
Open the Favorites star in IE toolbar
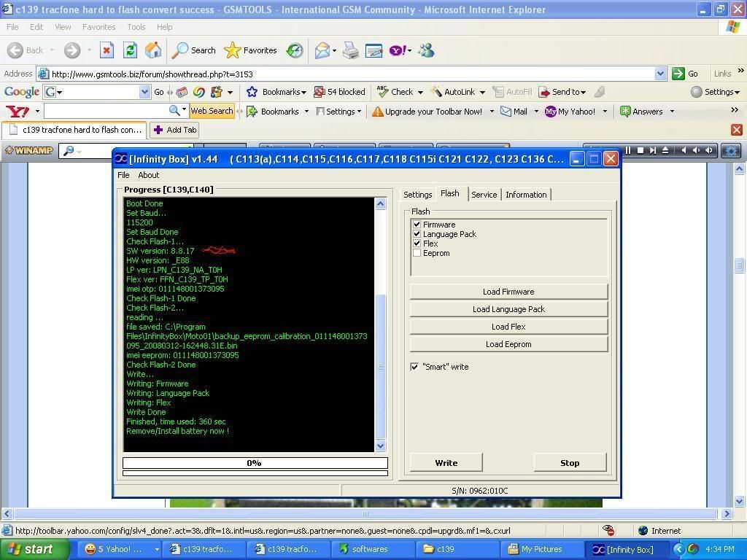251,50
